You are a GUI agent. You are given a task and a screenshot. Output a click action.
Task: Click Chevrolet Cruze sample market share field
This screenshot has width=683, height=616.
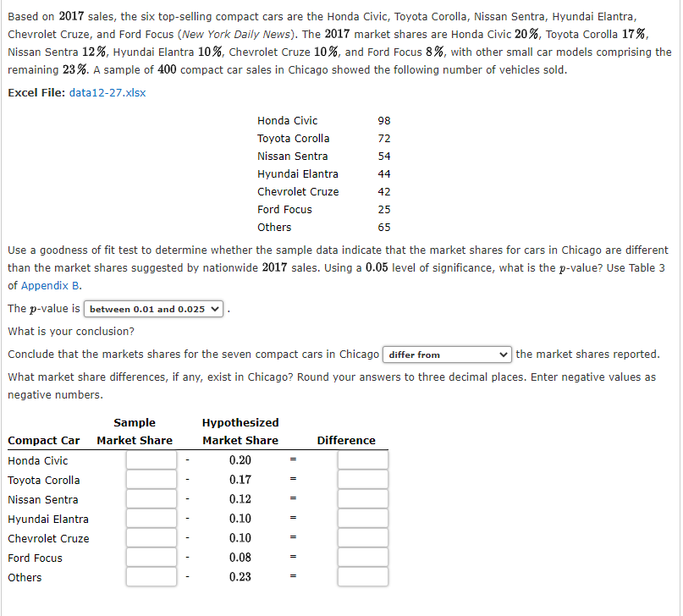pos(151,538)
